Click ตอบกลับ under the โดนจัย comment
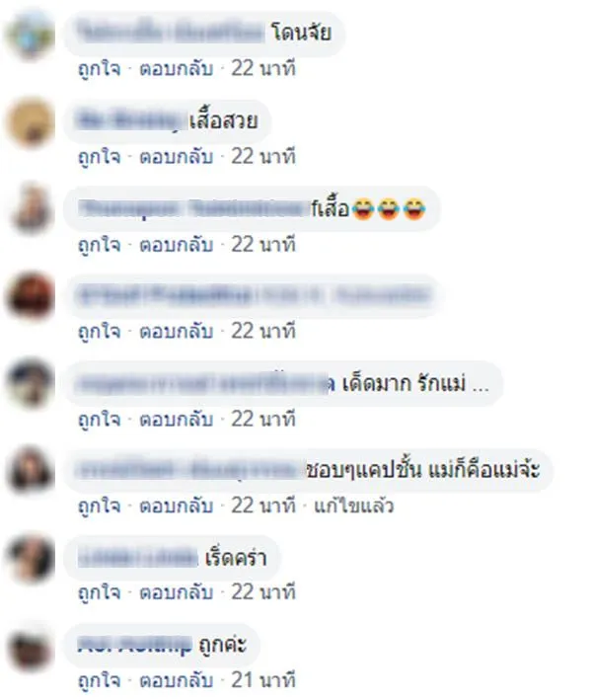592x700 pixels. click(177, 69)
